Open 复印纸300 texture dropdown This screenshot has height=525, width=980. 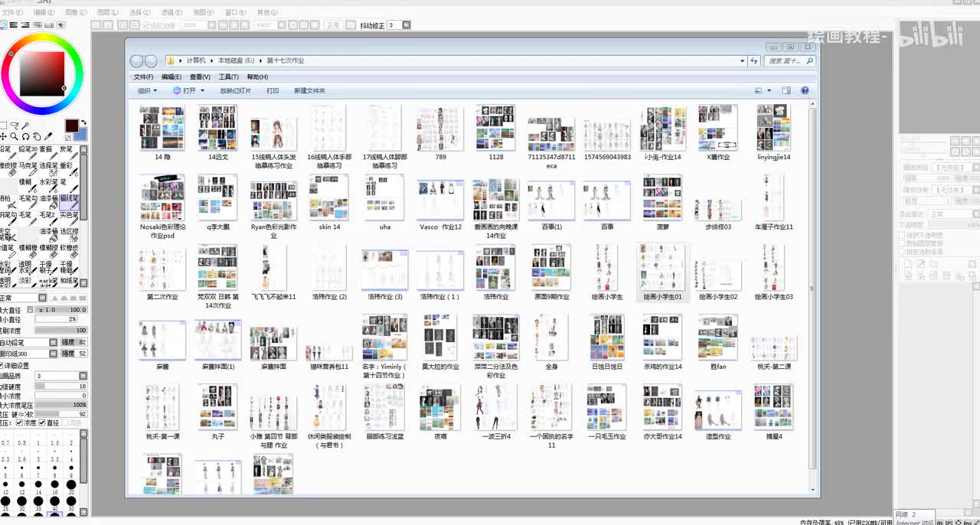tap(53, 354)
